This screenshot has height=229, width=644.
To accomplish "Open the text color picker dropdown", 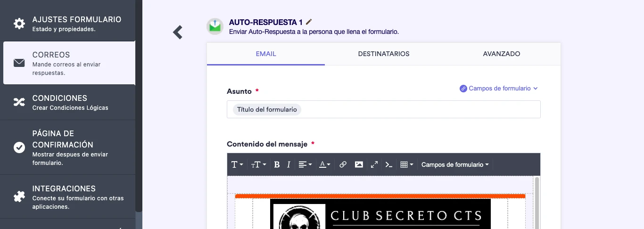I will coord(325,164).
